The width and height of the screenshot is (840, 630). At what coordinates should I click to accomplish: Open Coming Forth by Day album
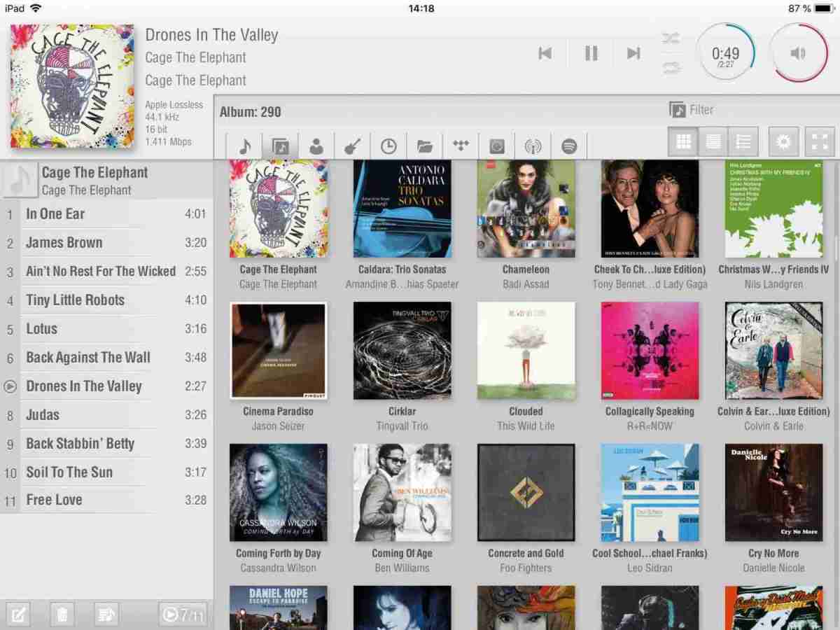tap(279, 492)
